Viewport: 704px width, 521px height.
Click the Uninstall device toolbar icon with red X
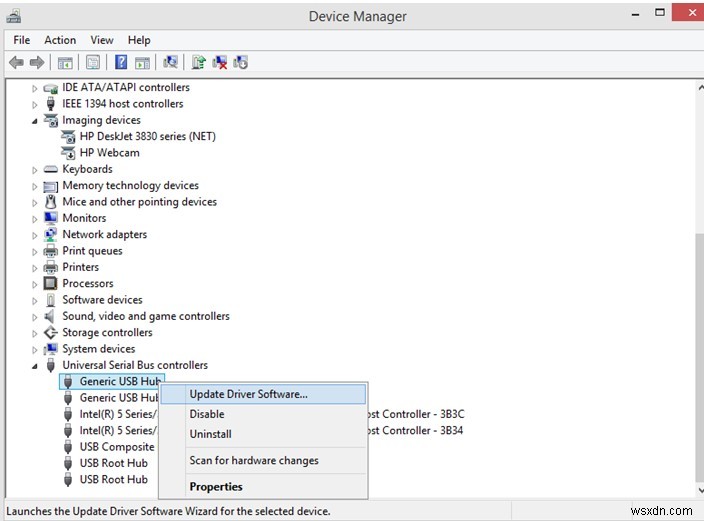coord(220,62)
